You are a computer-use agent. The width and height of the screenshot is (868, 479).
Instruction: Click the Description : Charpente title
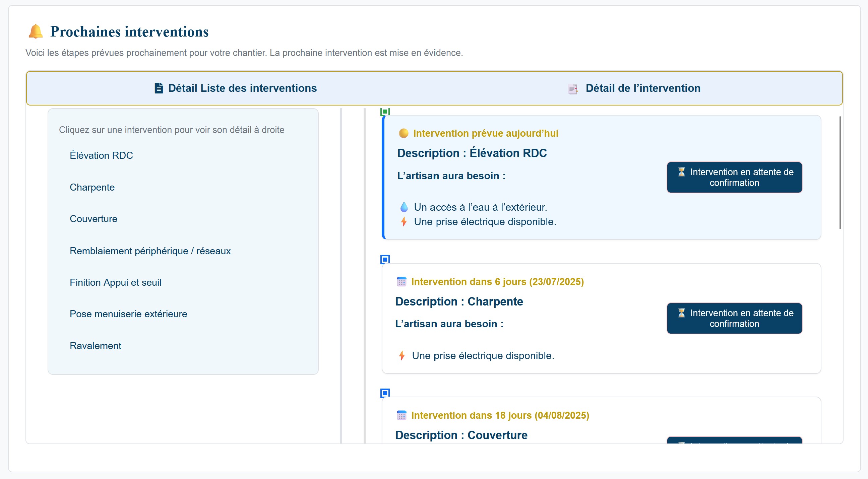coord(459,301)
